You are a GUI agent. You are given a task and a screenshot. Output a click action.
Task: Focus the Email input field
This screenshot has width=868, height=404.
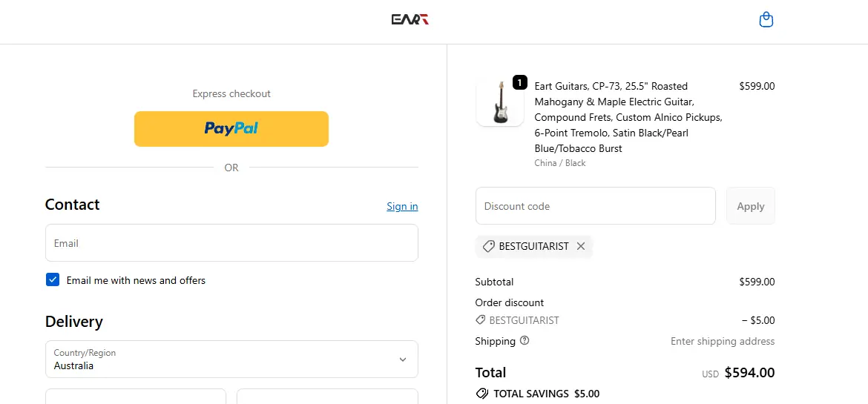tap(231, 243)
